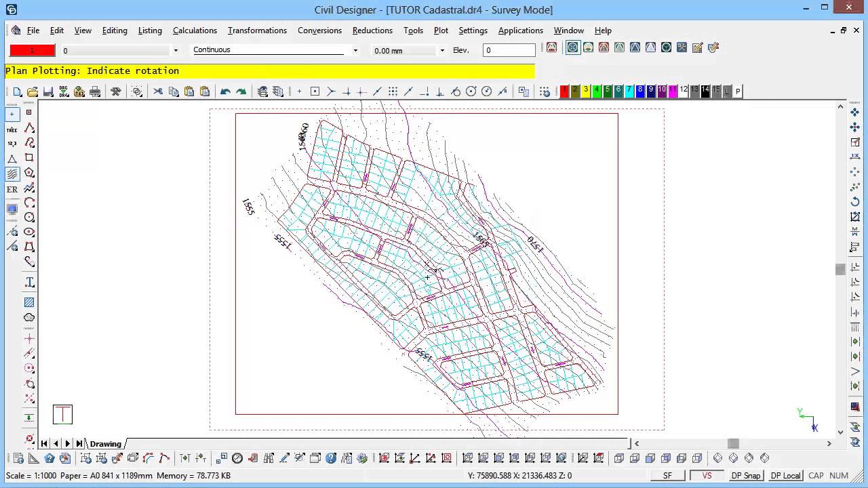The image size is (868, 488).
Task: Click the Cut scissors icon
Action: coord(158,91)
